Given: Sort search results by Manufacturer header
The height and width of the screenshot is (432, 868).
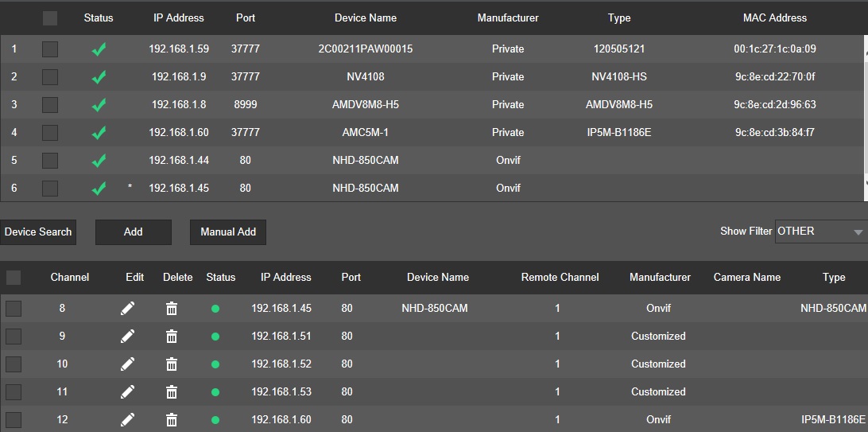Looking at the screenshot, I should pyautogui.click(x=508, y=18).
